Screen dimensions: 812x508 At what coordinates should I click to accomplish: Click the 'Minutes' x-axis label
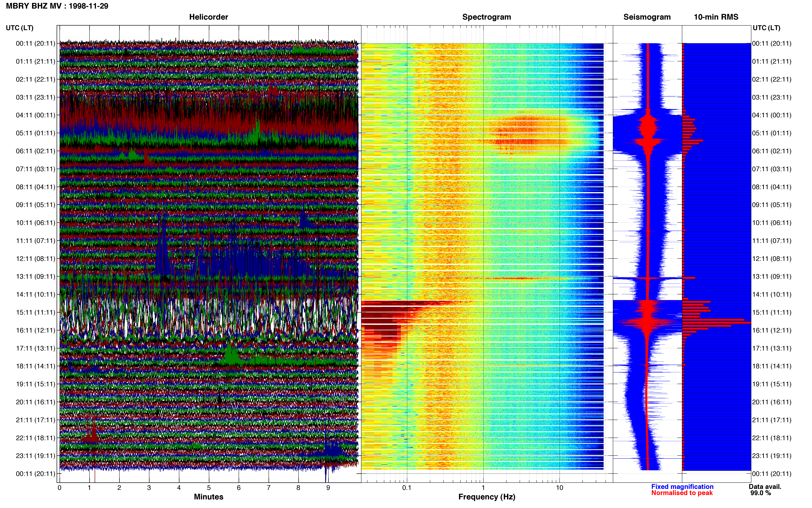tap(209, 497)
